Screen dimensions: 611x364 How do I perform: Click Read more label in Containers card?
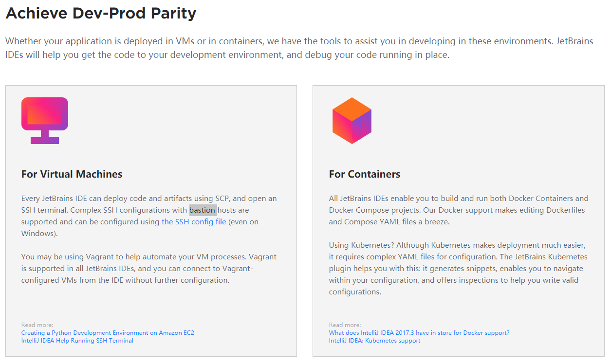click(345, 325)
